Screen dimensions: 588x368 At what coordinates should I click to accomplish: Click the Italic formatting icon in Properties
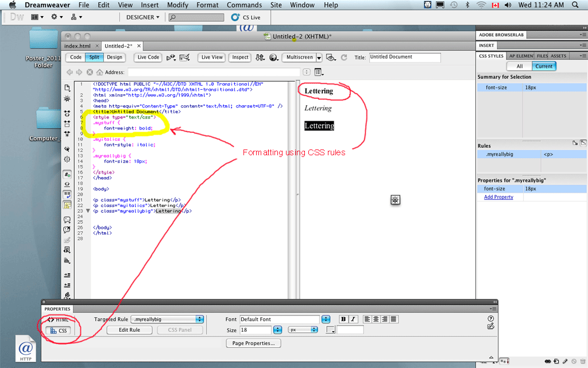(353, 319)
